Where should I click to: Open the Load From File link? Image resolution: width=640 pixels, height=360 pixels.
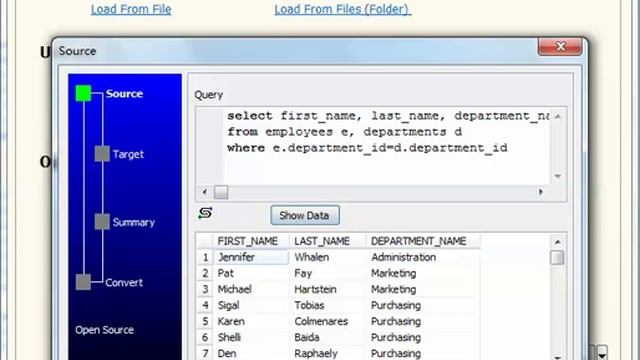click(x=131, y=9)
